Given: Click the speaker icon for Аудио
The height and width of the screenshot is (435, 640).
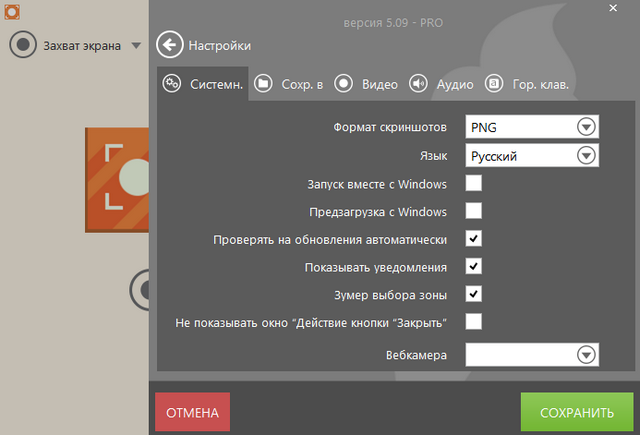Looking at the screenshot, I should click(x=418, y=84).
